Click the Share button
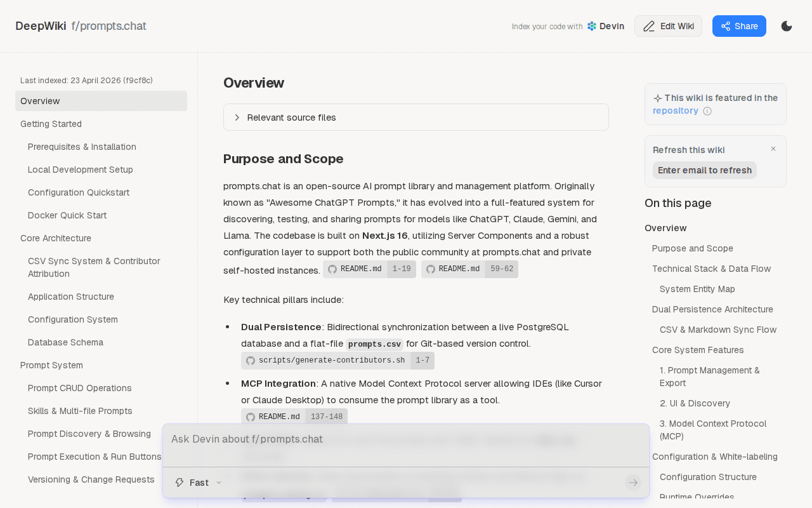812x508 pixels. (739, 26)
